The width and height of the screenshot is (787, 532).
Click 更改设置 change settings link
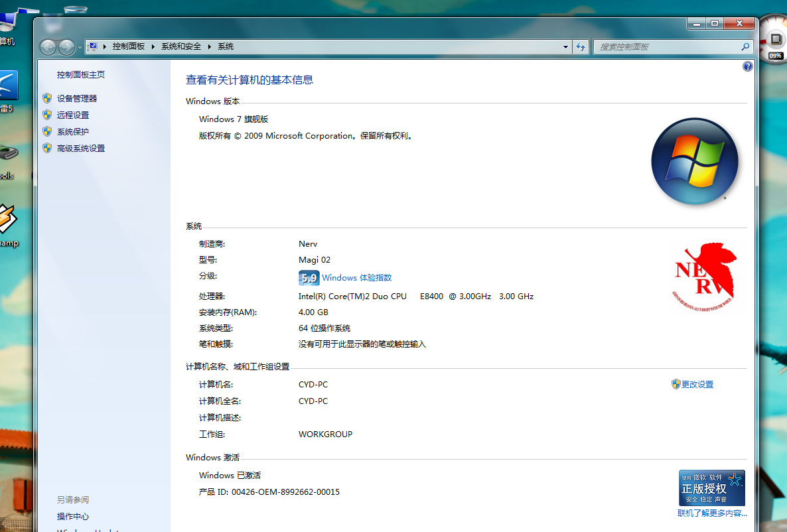click(697, 385)
